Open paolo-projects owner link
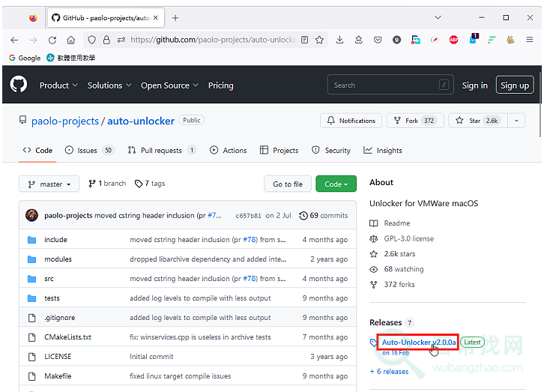Screen dimensions: 544x392 point(65,121)
